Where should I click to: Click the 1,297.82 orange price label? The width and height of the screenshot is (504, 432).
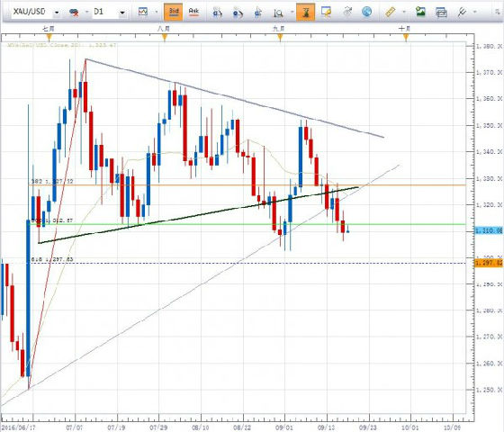pyautogui.click(x=488, y=263)
